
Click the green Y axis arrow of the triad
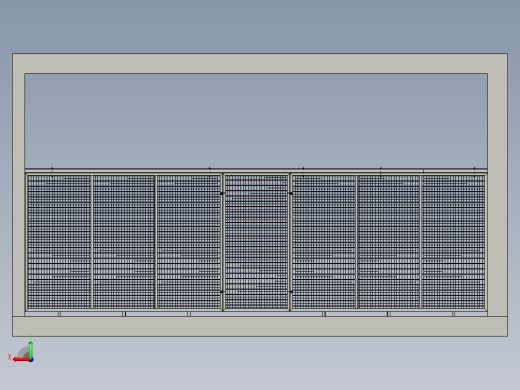pyautogui.click(x=31, y=349)
